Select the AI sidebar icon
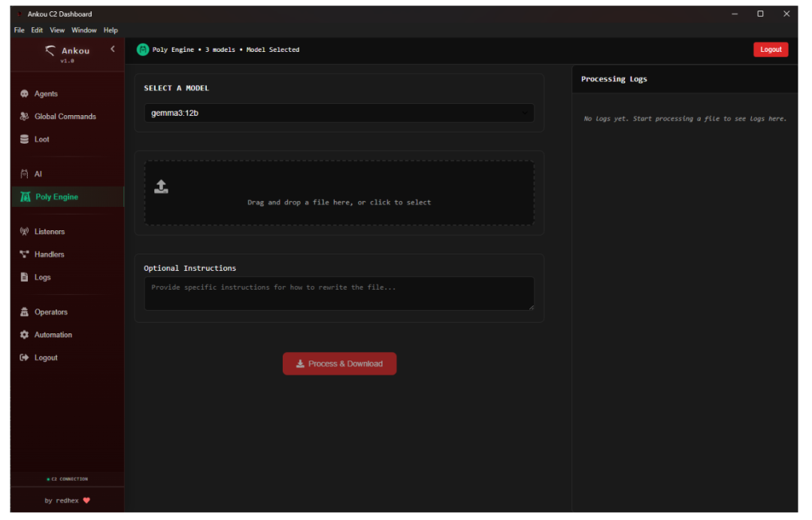 [x=24, y=174]
